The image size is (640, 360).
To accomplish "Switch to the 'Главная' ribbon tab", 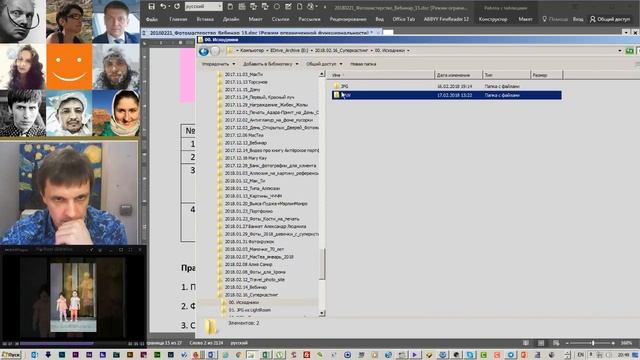I will pos(178,19).
